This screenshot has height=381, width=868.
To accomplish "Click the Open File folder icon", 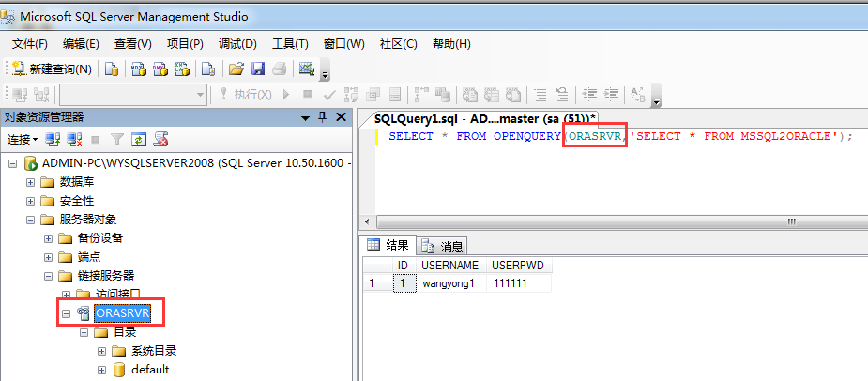I will click(236, 69).
